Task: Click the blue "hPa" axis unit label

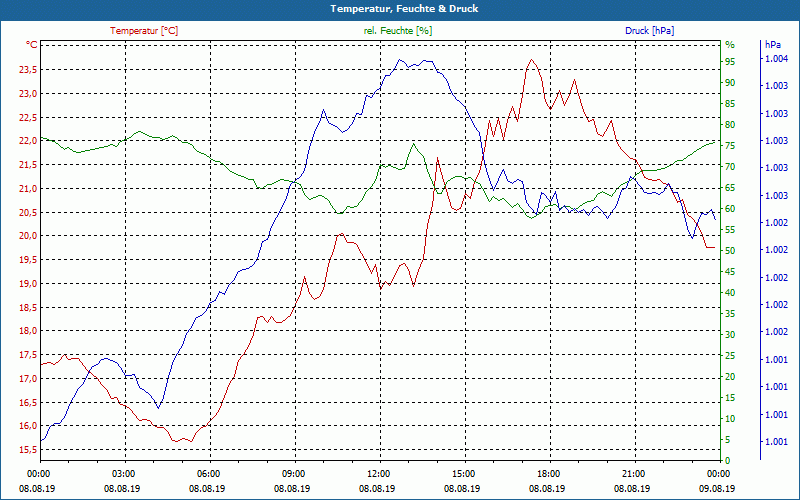Action: 772,45
